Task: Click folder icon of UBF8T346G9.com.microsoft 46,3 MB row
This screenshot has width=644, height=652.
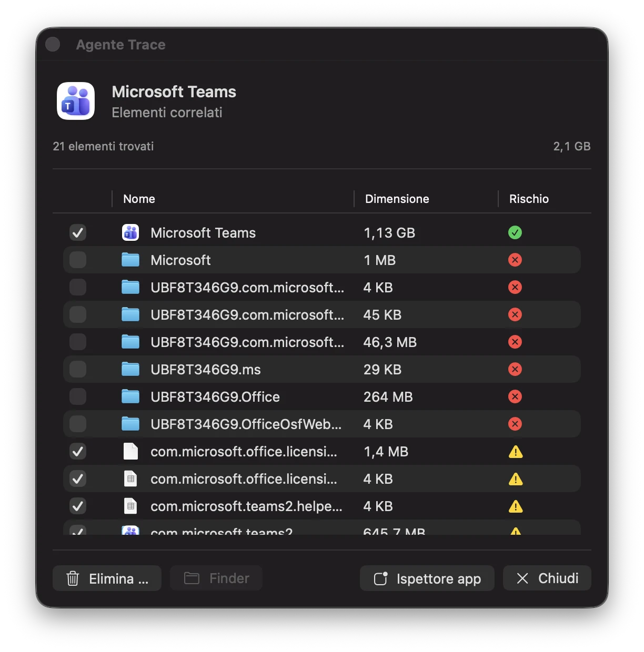Action: pyautogui.click(x=130, y=342)
